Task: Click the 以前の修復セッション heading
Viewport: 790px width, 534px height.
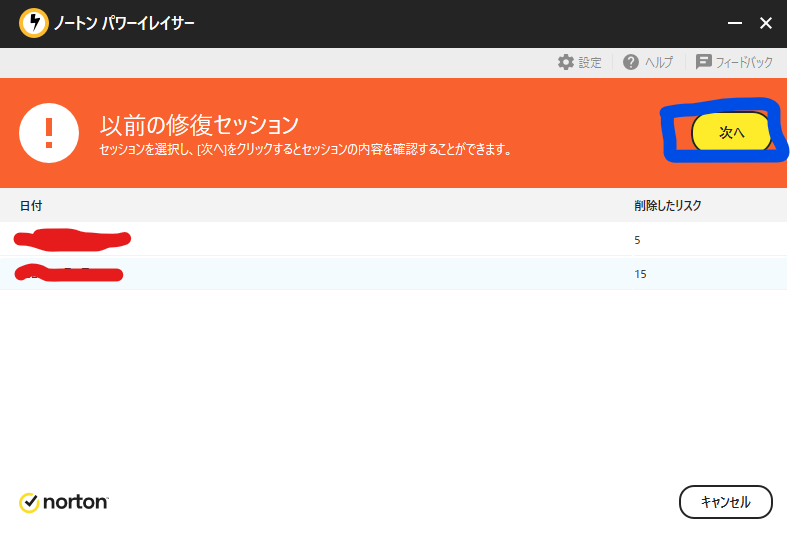Action: 199,125
